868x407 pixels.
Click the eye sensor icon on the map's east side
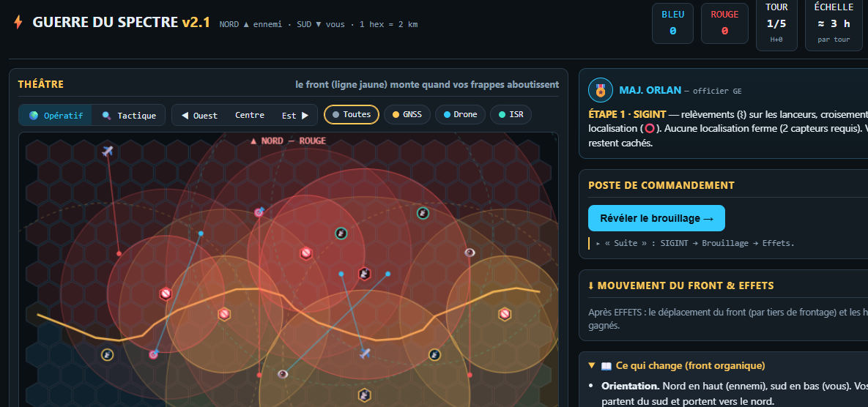(470, 253)
